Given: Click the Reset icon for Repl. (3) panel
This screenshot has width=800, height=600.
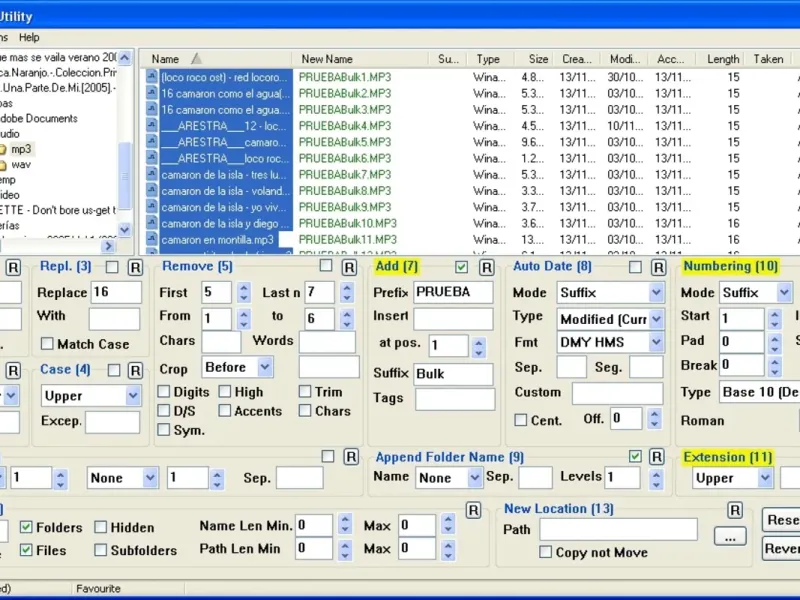Looking at the screenshot, I should click(136, 267).
